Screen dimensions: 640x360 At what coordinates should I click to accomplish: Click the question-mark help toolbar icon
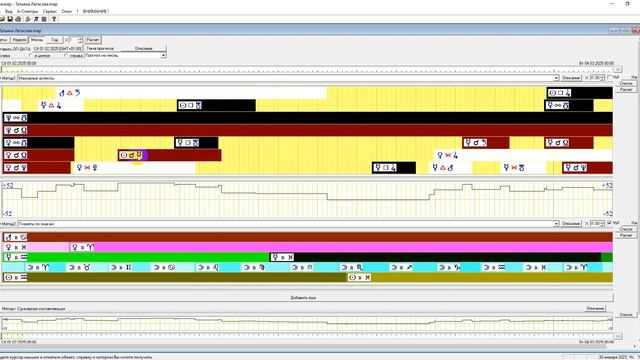point(54,19)
